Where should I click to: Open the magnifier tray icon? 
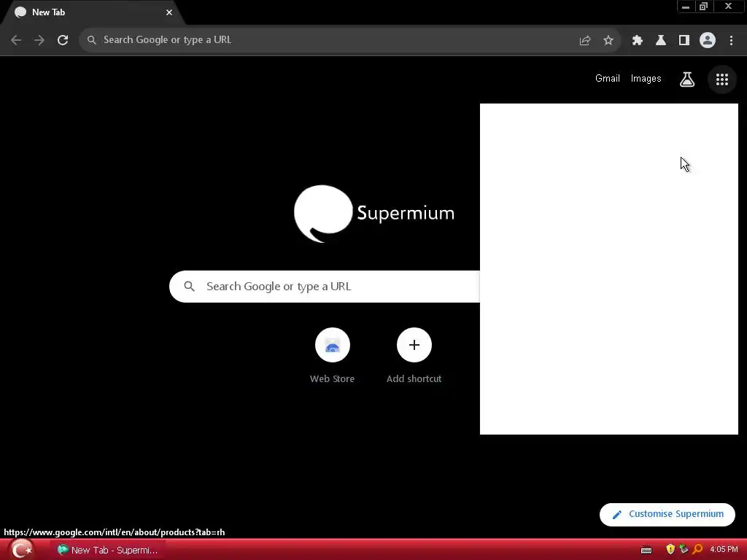pos(697,550)
